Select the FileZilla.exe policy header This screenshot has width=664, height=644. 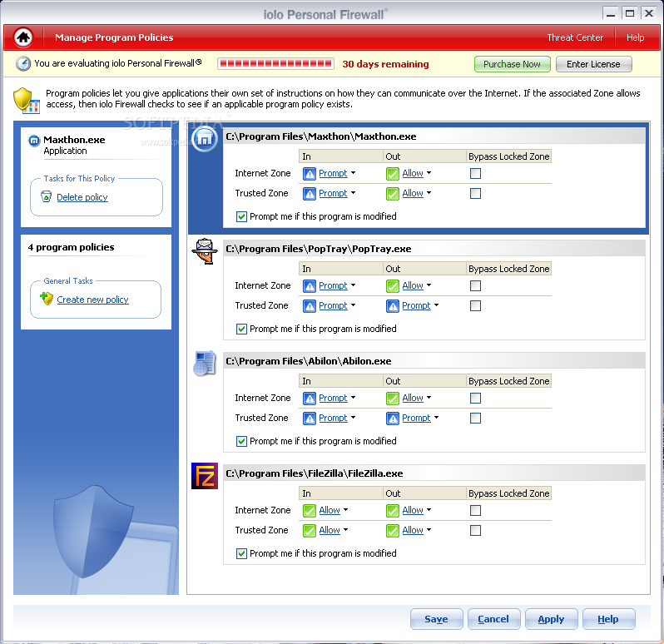(434, 473)
